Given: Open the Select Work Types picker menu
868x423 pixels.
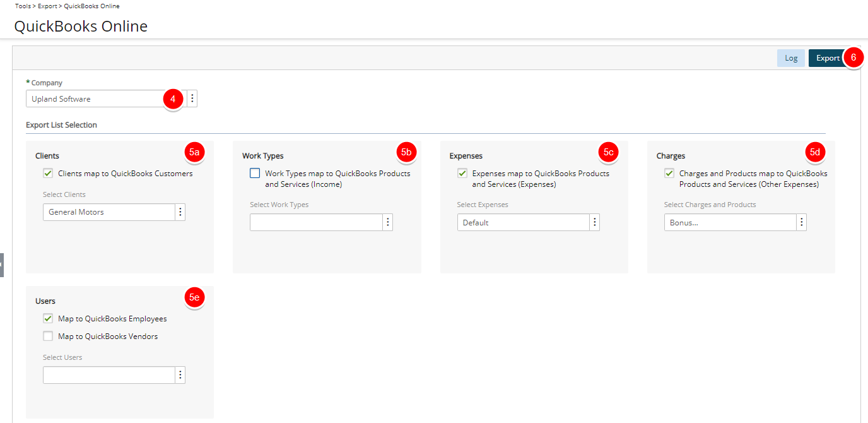Looking at the screenshot, I should (387, 222).
